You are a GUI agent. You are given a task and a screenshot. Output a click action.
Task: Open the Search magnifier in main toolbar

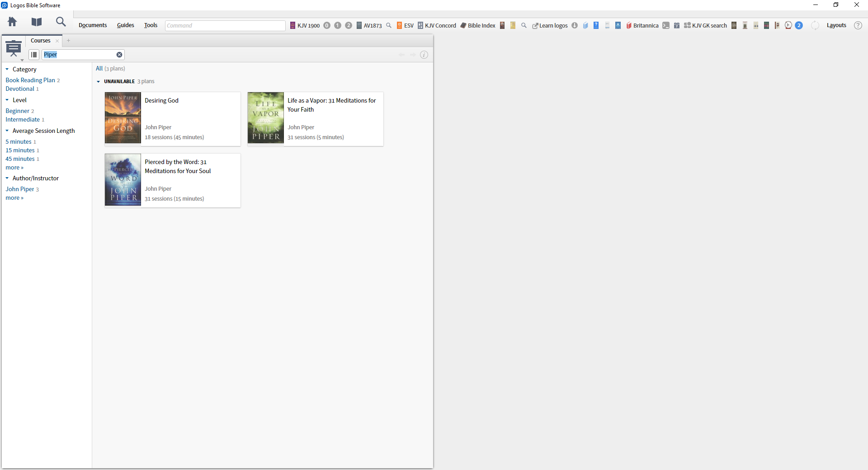[61, 22]
